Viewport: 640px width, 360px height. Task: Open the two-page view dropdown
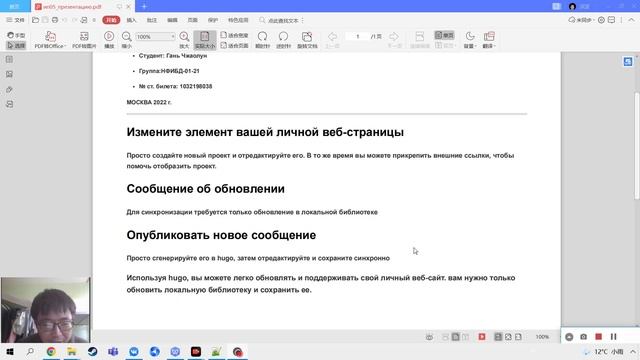(x=445, y=45)
